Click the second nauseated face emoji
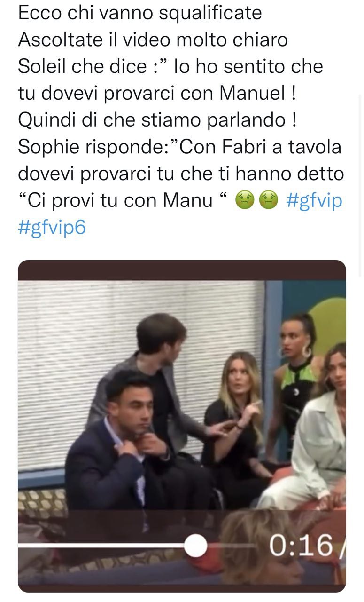This screenshot has height=602, width=364. (x=269, y=202)
